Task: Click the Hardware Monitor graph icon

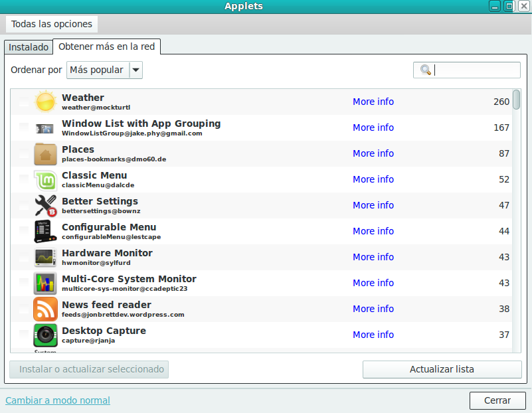Action: click(45, 258)
